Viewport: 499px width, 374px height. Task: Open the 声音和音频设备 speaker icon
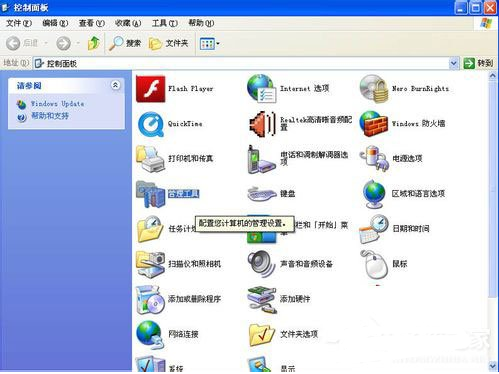click(262, 264)
